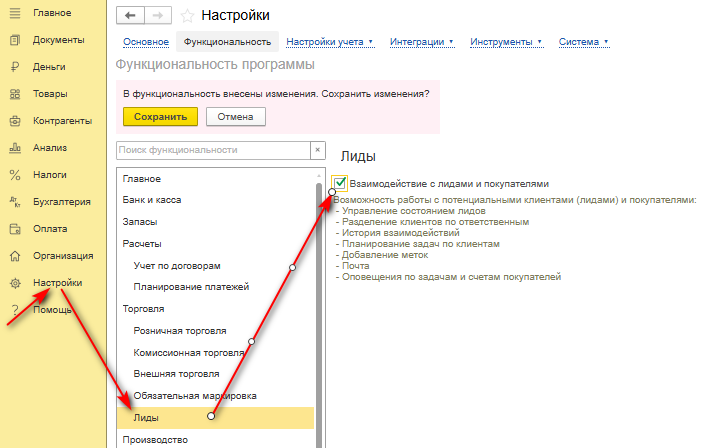Open the Money section ruble icon
This screenshot has height=448, width=723.
click(15, 67)
